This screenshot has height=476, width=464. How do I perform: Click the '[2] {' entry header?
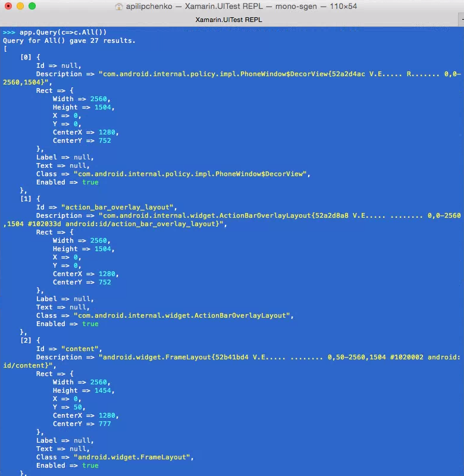30,340
